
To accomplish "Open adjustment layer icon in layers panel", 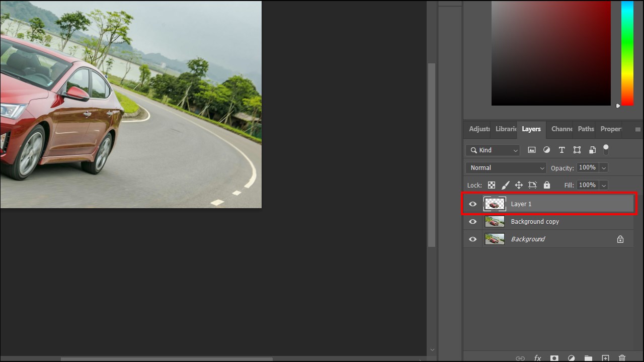I will click(572, 358).
